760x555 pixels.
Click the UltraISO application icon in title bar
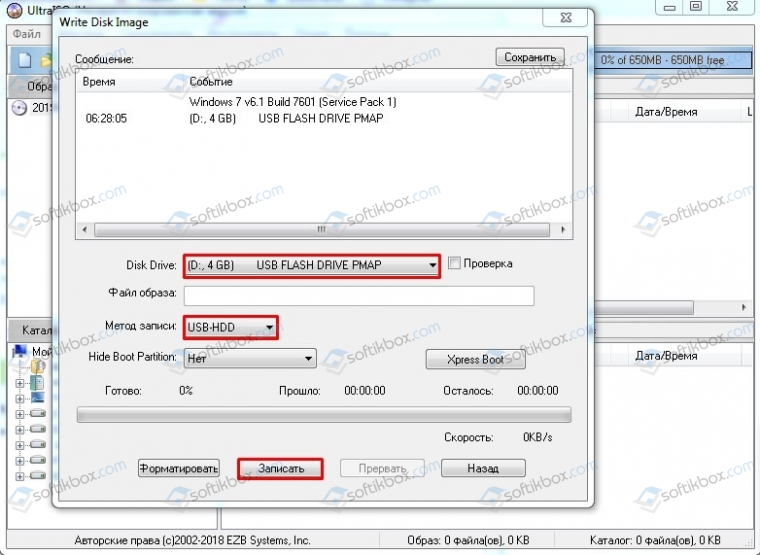15,10
